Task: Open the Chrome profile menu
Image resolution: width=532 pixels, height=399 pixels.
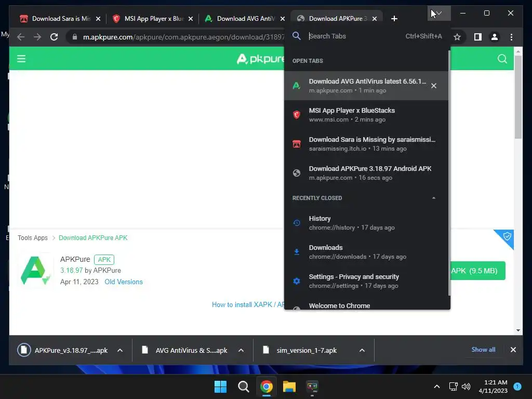Action: point(495,37)
